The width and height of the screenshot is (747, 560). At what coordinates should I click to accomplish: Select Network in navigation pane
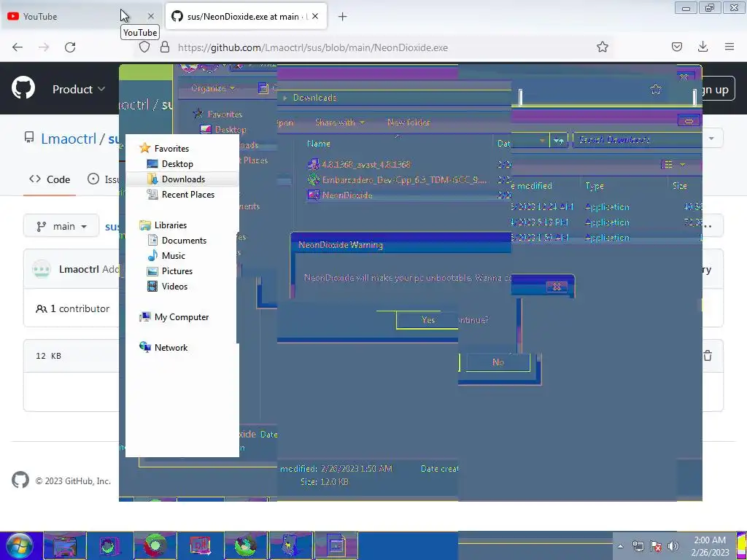point(163,348)
